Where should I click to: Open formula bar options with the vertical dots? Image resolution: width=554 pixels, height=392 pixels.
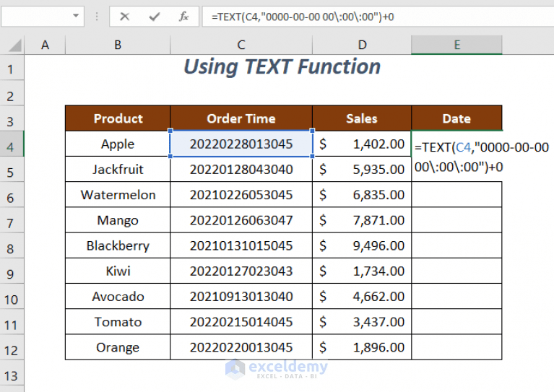[x=97, y=17]
